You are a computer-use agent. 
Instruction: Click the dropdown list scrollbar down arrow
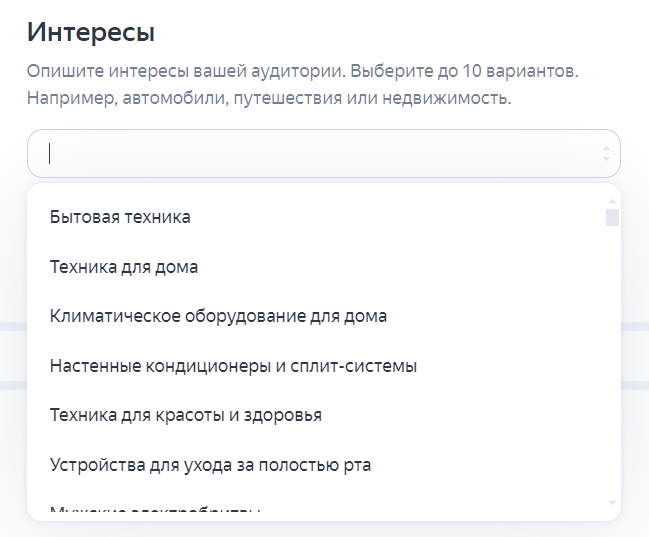tap(612, 503)
